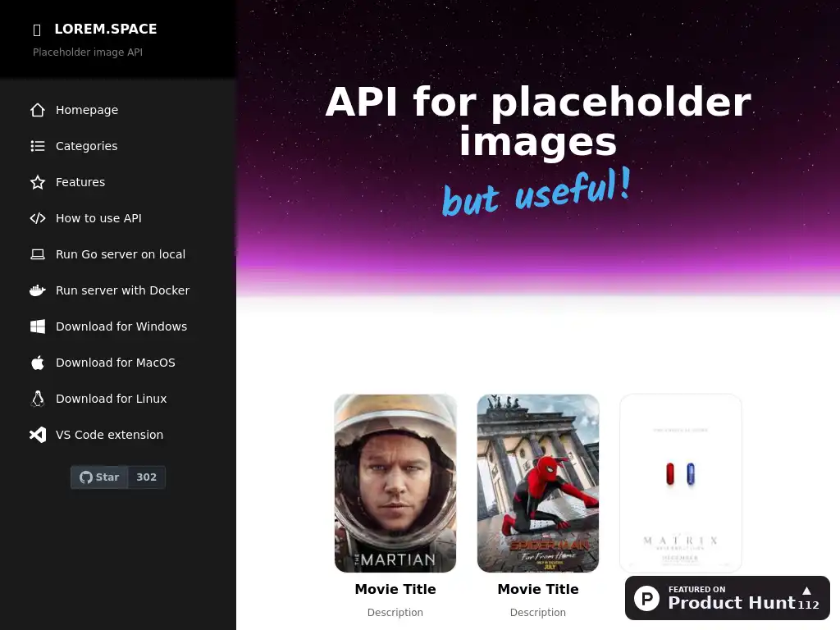This screenshot has height=630, width=840.
Task: Open The Martian movie poster
Action: [395, 483]
